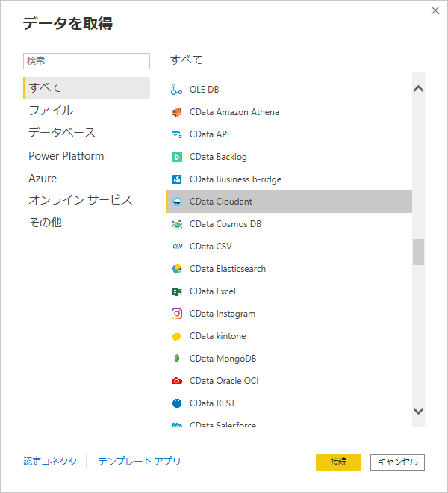This screenshot has width=448, height=493.
Task: Select the CData REST connector
Action: tap(289, 403)
